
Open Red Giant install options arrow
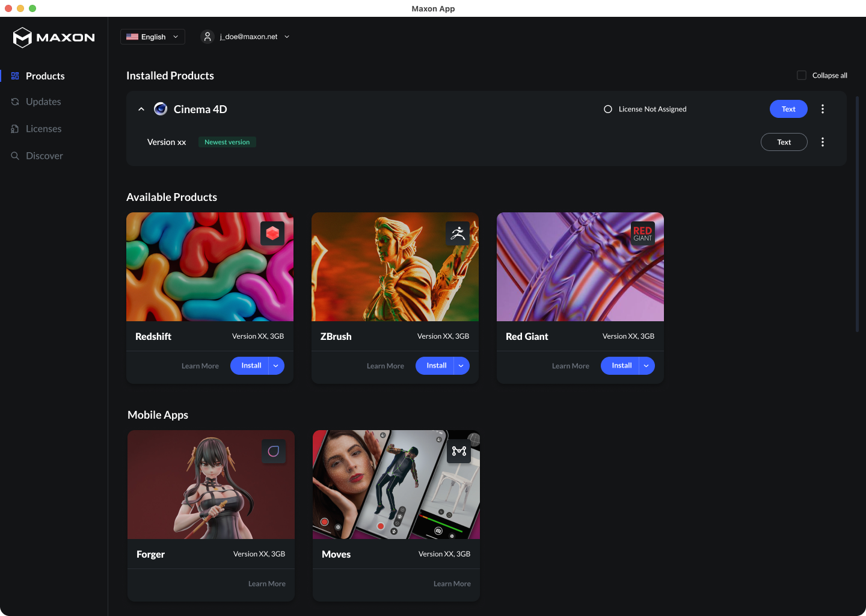[x=646, y=366]
